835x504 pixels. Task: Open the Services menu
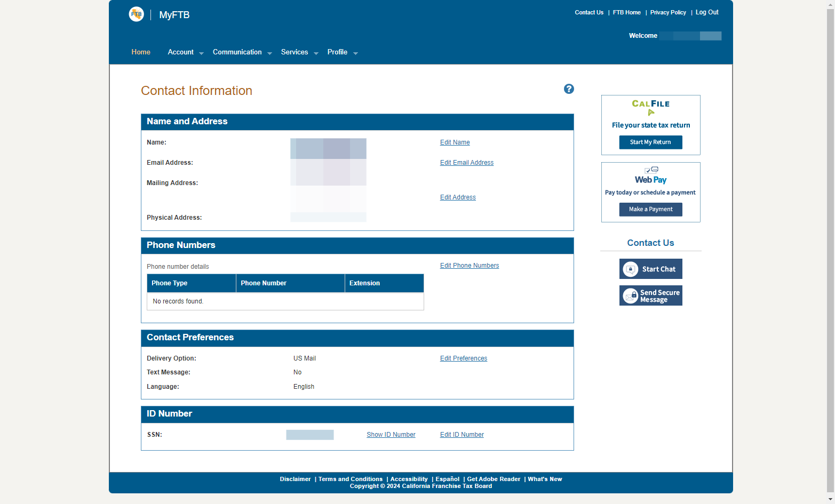pyautogui.click(x=295, y=52)
